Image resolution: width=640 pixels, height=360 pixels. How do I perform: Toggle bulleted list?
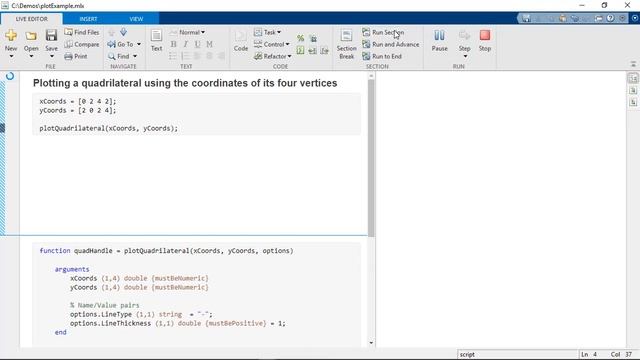[173, 56]
